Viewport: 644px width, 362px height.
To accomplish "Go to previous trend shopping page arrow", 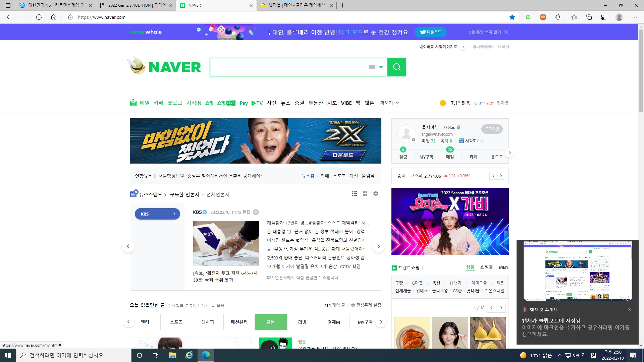I will click(491, 308).
